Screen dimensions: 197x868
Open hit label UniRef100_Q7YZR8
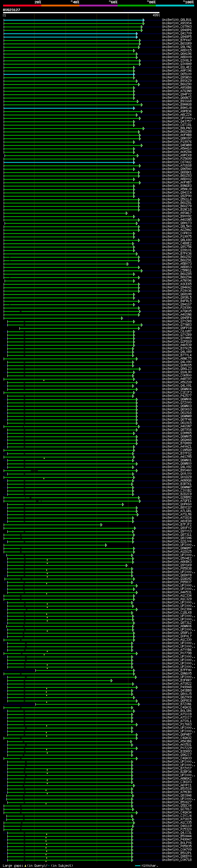(177, 321)
